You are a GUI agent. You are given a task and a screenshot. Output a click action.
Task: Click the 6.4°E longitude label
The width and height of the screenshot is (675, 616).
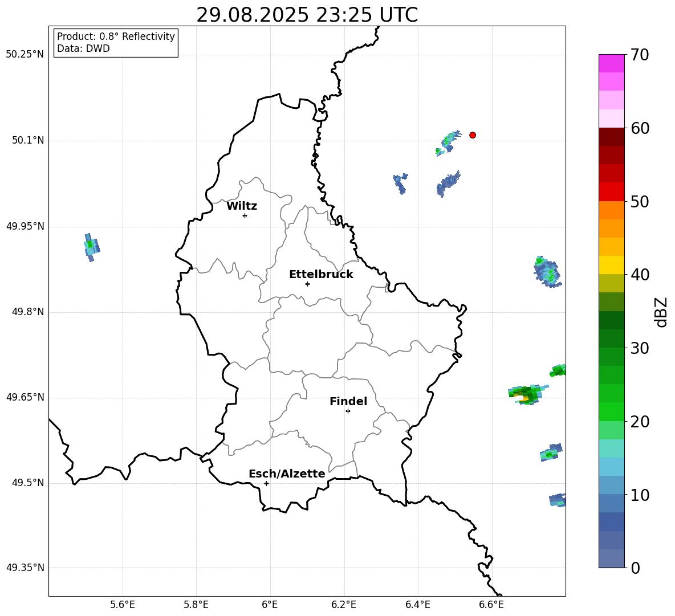[417, 605]
